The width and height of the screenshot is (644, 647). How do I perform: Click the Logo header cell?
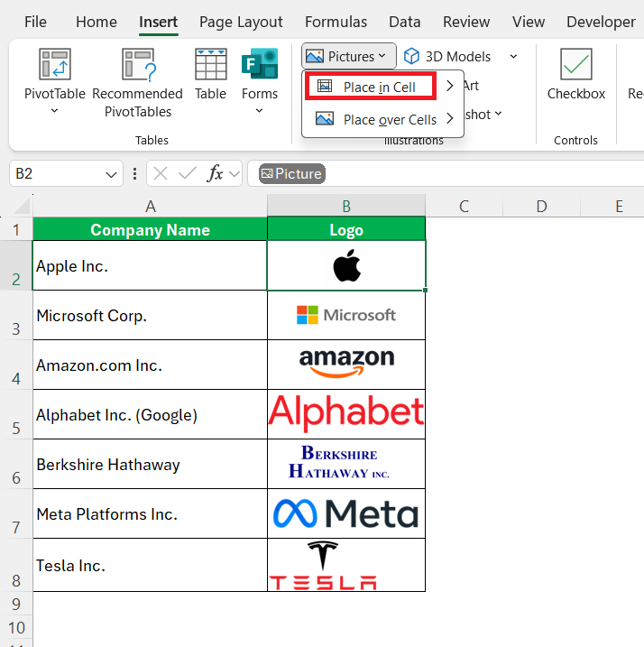346,229
